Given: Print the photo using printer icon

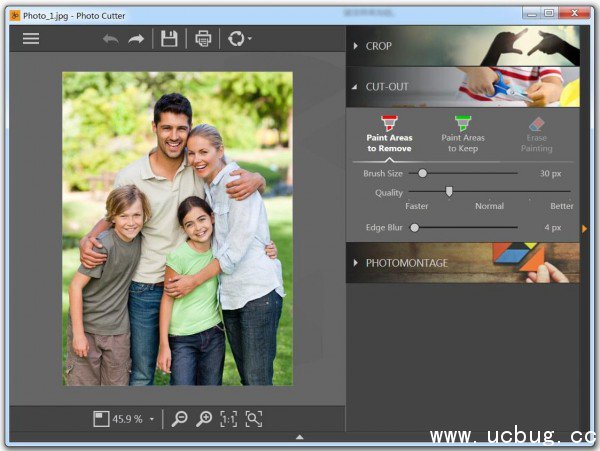Looking at the screenshot, I should click(203, 39).
